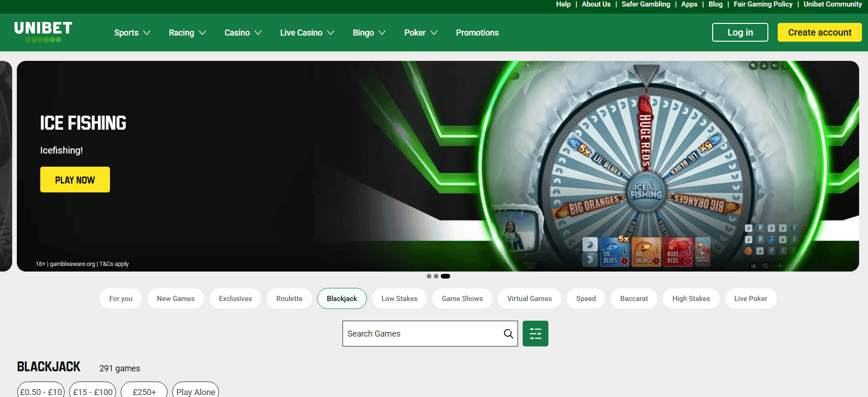Expand the Live Casino menu chevron

coord(330,33)
